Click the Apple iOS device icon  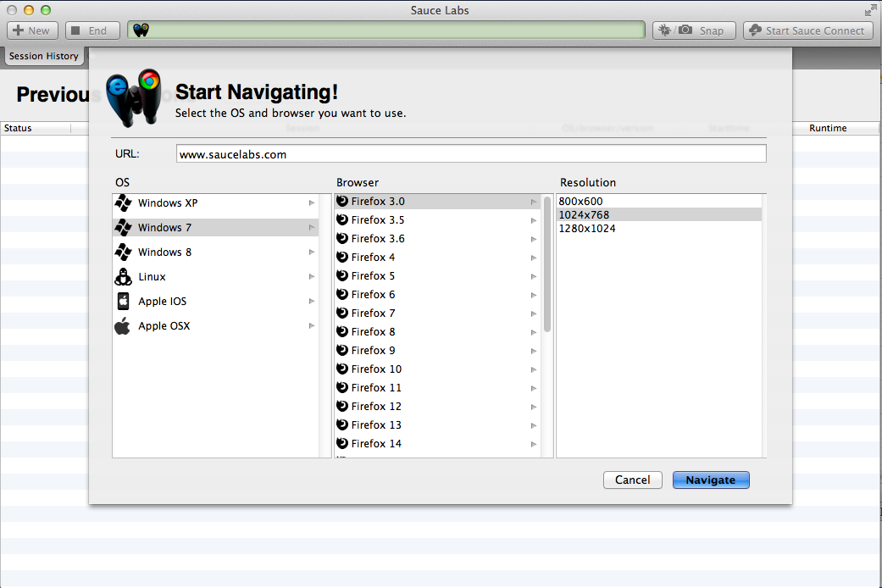(123, 302)
